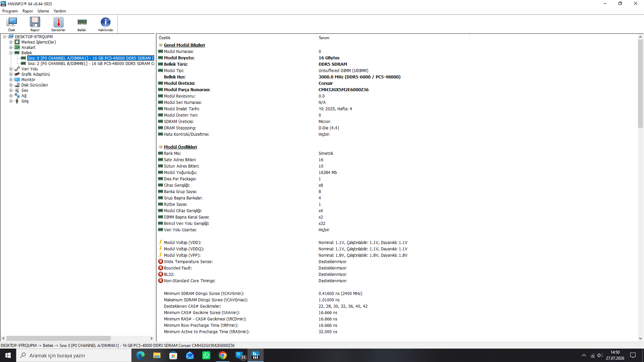Expand the Grafik Adaptörü tree node
Viewport: 644px width, 362px height.
click(x=11, y=74)
